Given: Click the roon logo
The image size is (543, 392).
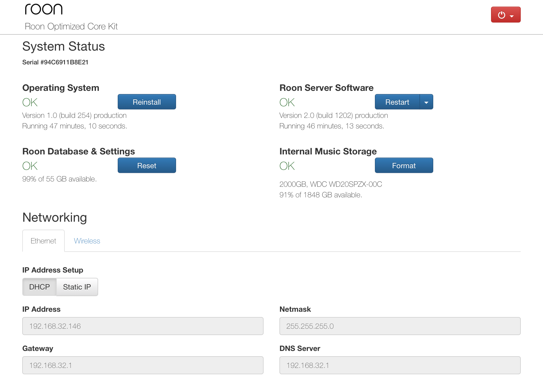Looking at the screenshot, I should click(x=44, y=10).
